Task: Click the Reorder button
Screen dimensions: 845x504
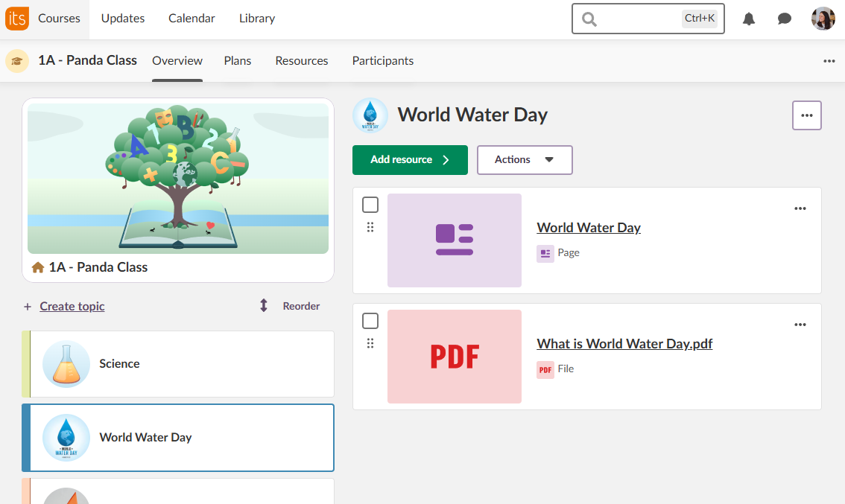Action: pos(301,306)
